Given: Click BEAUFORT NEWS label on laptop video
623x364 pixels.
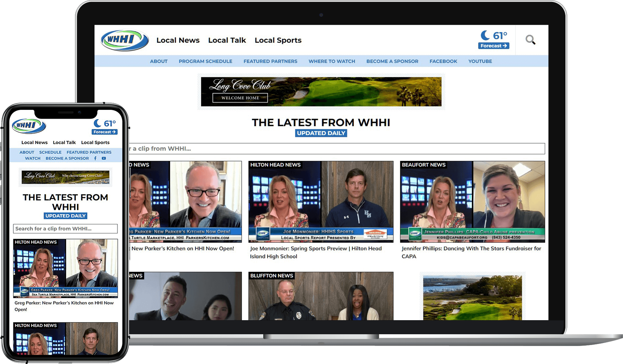Looking at the screenshot, I should pyautogui.click(x=424, y=165).
